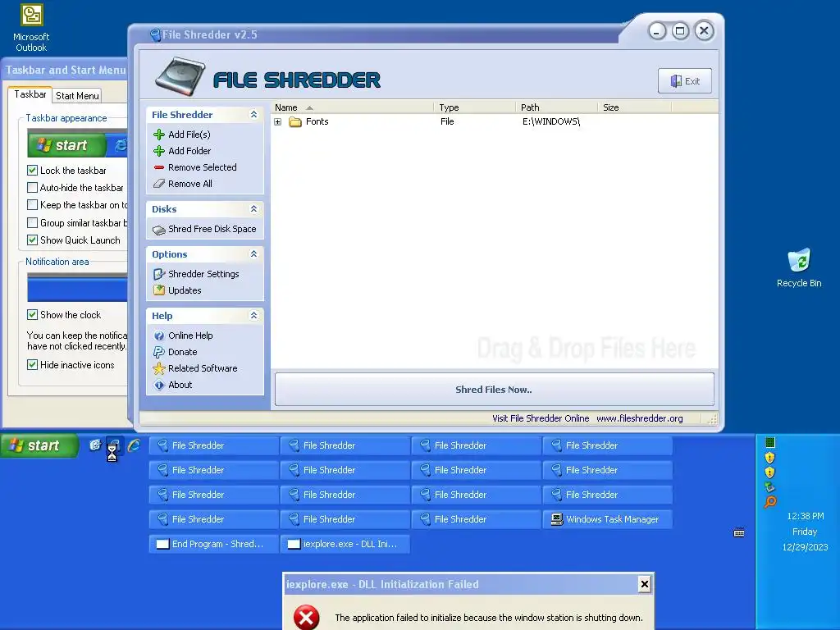Click the Updates icon
This screenshot has height=630, width=840.
click(x=159, y=290)
